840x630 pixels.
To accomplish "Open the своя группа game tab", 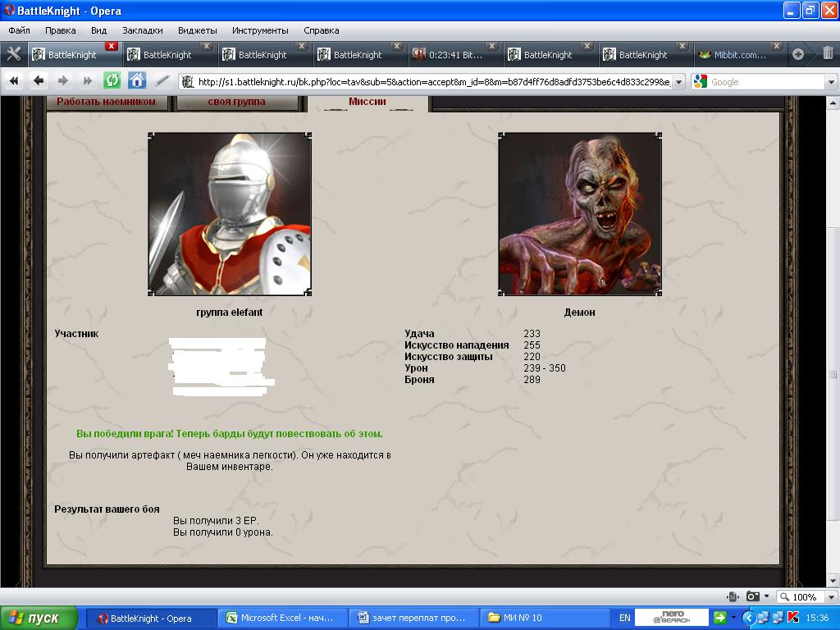I will [x=236, y=102].
